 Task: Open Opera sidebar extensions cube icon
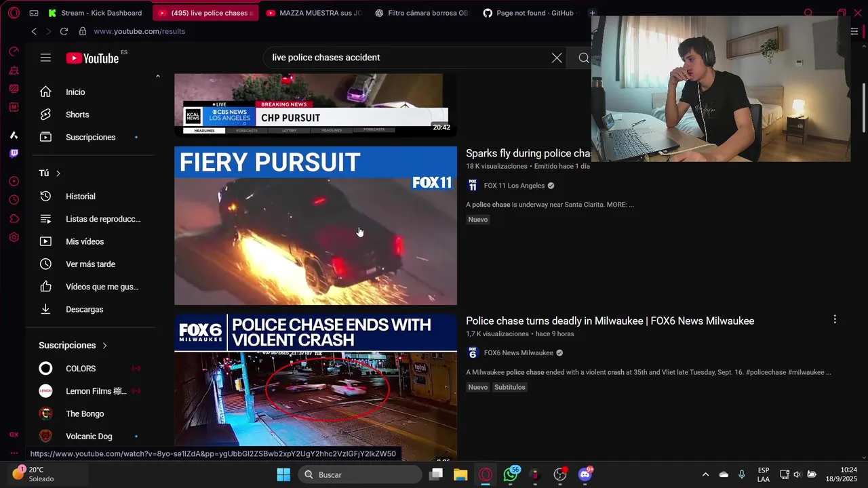coord(14,219)
